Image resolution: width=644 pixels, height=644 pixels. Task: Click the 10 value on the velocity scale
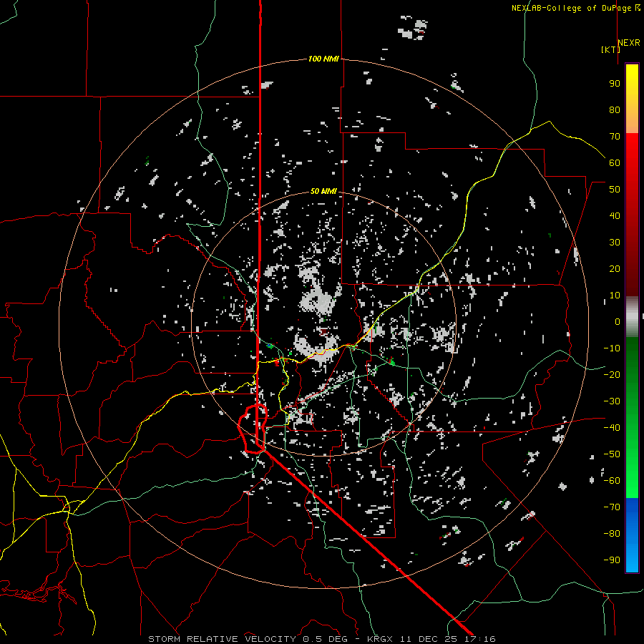[615, 296]
